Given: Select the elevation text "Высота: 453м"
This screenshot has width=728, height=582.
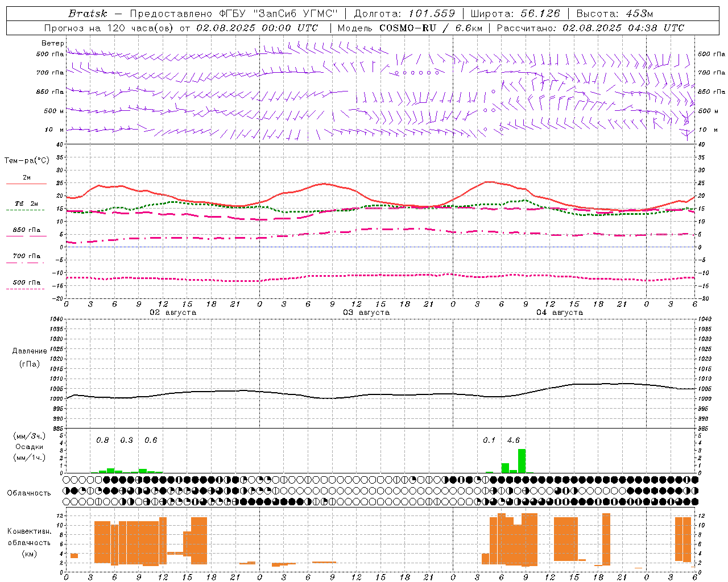Looking at the screenshot, I should pos(615,14).
